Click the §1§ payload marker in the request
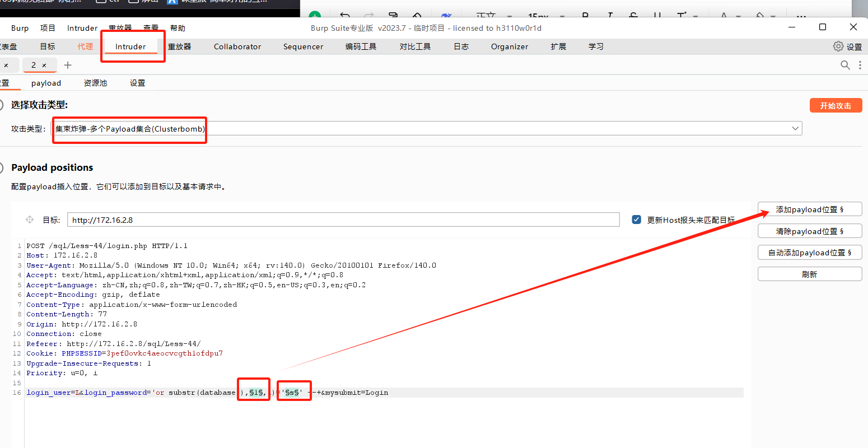Viewport: 868px width, 448px height. 256,393
